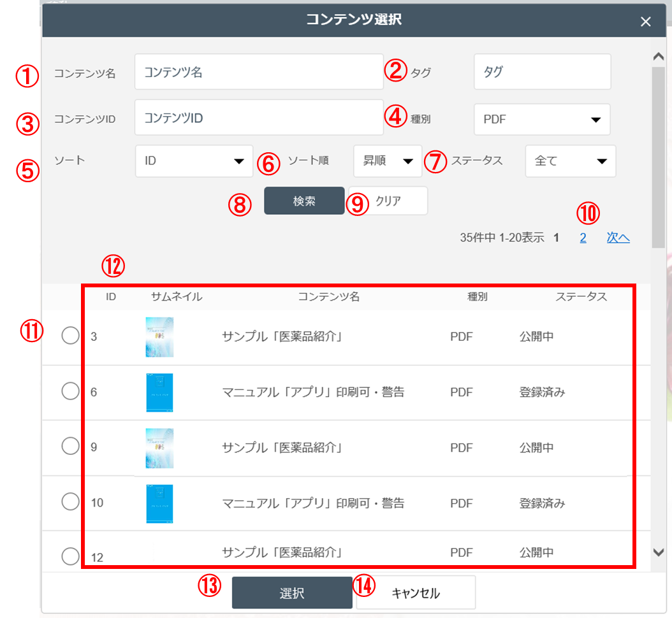This screenshot has height=618, width=672.
Task: Focus the コンテンツID text box
Action: point(258,118)
